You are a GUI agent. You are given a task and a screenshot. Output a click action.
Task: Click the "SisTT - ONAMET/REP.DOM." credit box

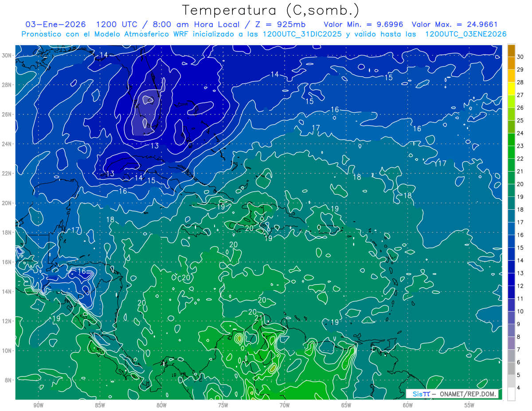[453, 394]
